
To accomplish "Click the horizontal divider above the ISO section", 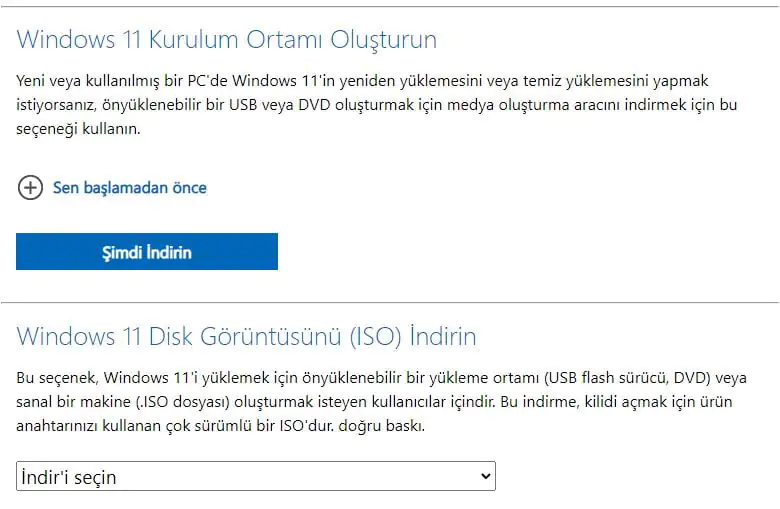I will pyautogui.click(x=390, y=302).
